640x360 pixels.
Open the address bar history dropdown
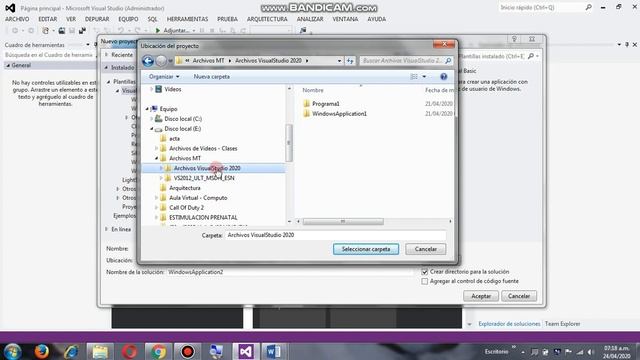(339, 61)
